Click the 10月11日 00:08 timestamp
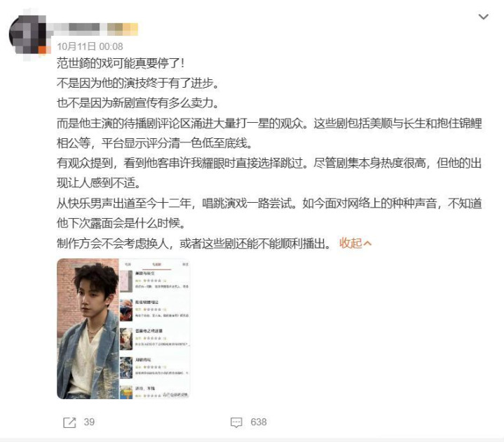Screen dimensions: 504x442 point(90,46)
